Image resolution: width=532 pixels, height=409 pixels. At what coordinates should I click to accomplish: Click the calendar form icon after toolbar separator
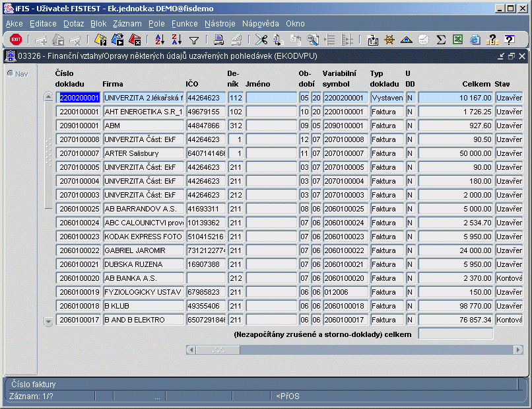coord(372,40)
